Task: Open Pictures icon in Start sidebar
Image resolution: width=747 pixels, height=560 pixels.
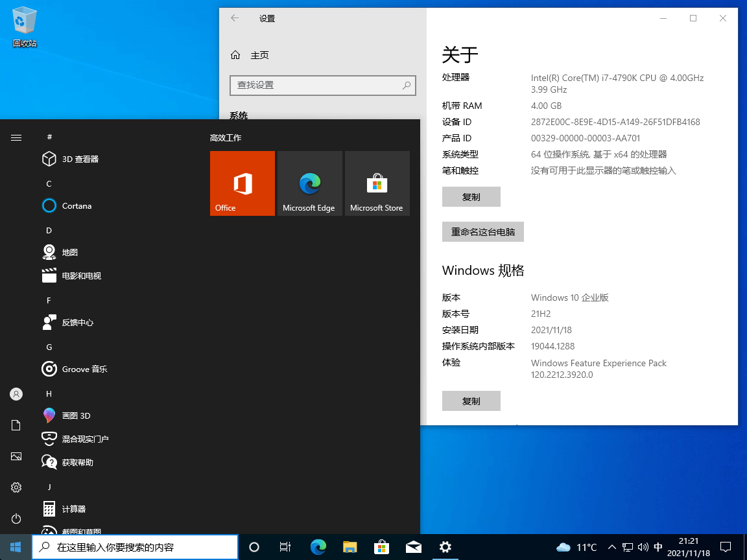Action: 16,456
